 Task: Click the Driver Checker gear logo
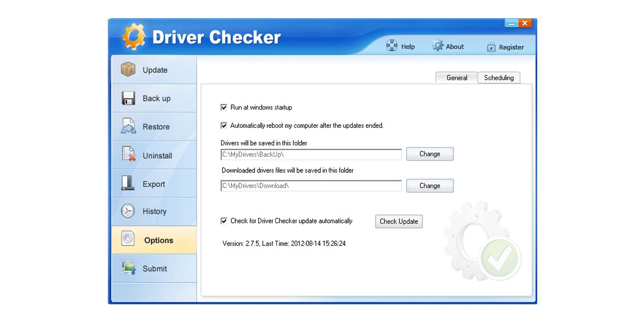pos(134,37)
